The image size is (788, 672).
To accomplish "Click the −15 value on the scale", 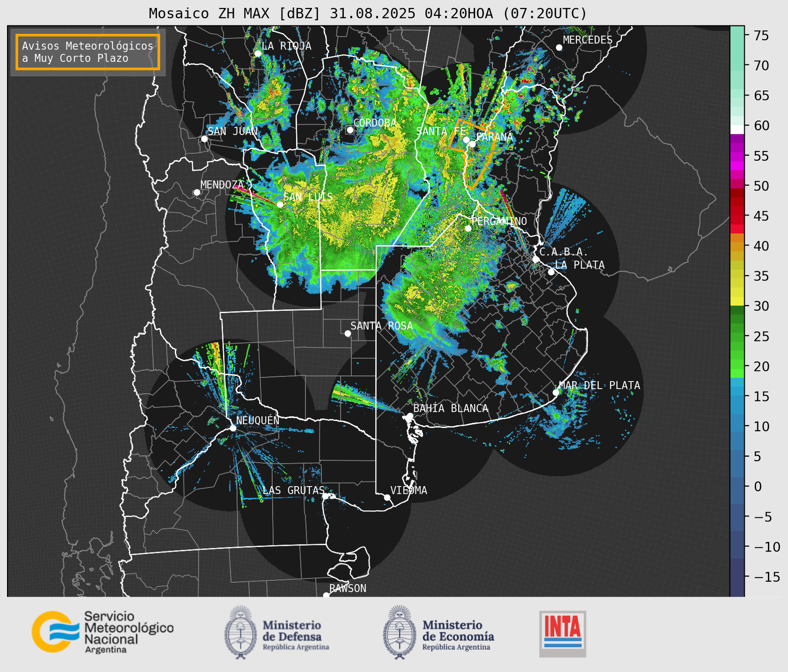I will pos(767,577).
